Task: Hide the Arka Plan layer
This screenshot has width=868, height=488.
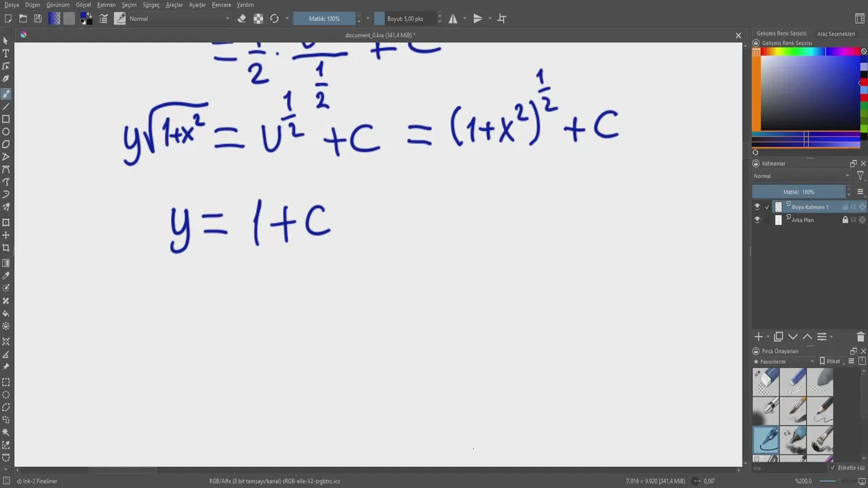Action: (757, 220)
